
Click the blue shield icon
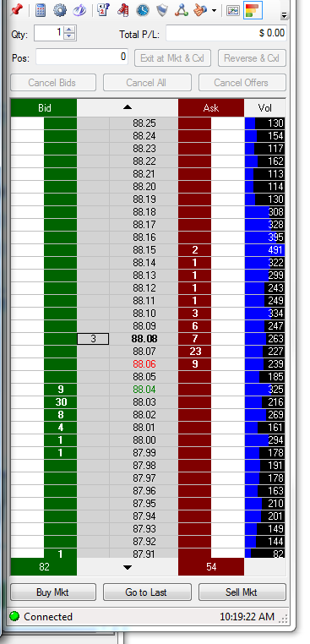[162, 10]
